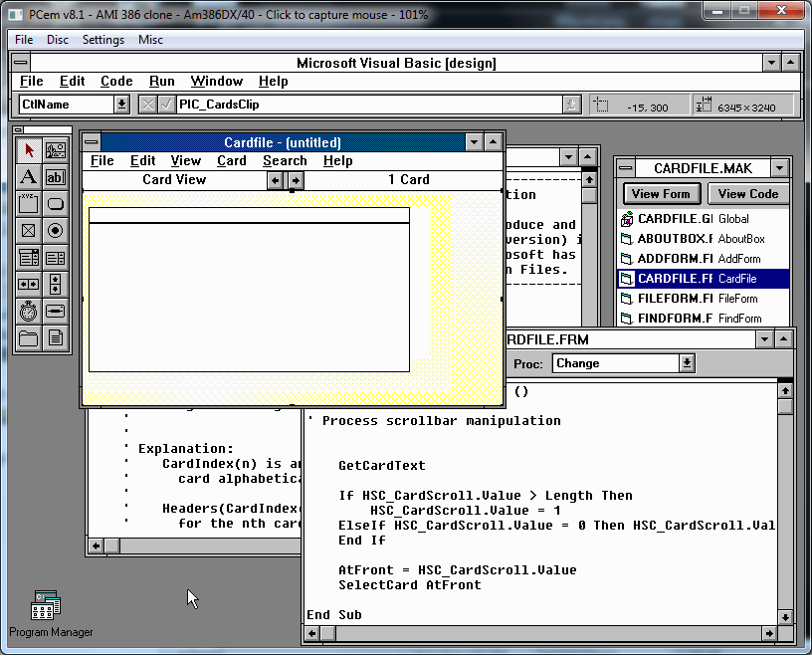The height and width of the screenshot is (655, 812).
Task: Select the Drive list box tool
Action: click(56, 312)
